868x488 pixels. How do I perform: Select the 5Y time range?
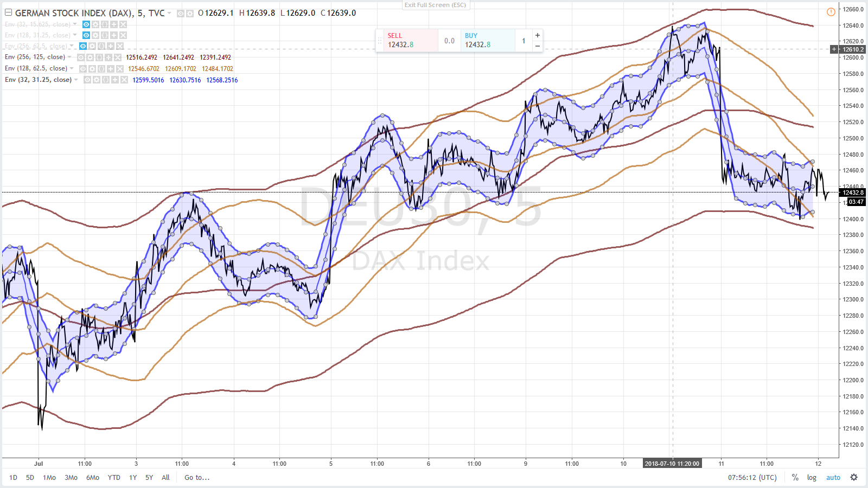pos(149,478)
